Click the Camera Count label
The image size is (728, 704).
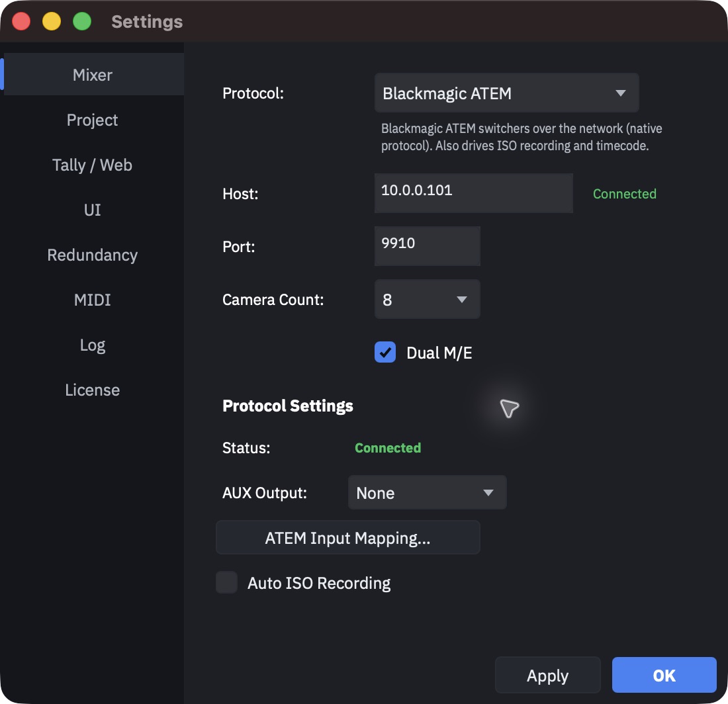click(x=273, y=300)
